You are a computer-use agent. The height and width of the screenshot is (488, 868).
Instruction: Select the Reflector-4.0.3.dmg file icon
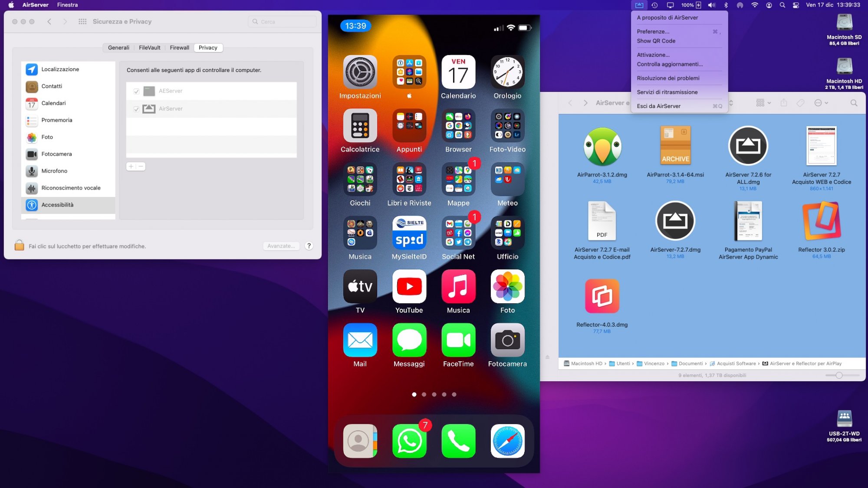602,296
